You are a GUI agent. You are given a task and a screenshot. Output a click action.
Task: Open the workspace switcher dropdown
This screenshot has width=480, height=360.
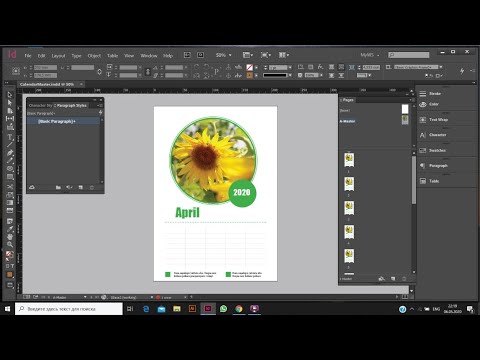click(370, 55)
